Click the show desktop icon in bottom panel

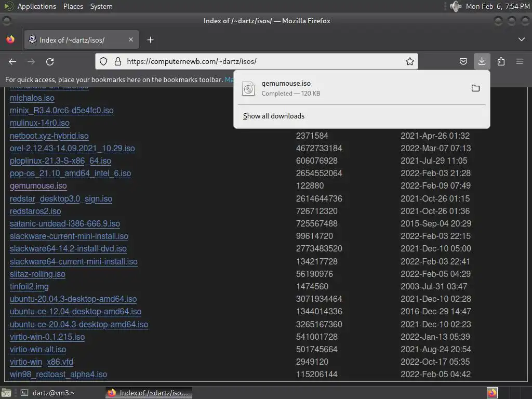pos(6,393)
